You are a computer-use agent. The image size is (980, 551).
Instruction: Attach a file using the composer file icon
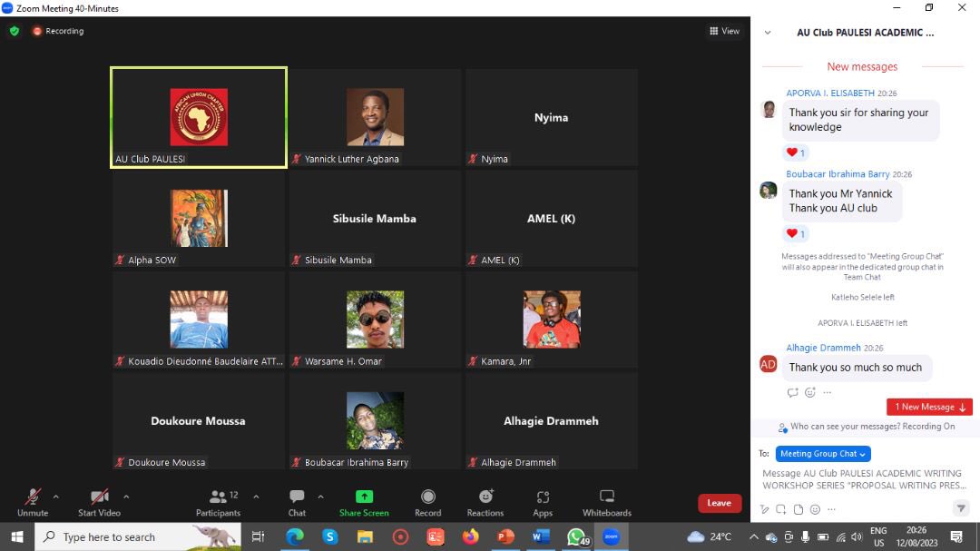(x=799, y=509)
